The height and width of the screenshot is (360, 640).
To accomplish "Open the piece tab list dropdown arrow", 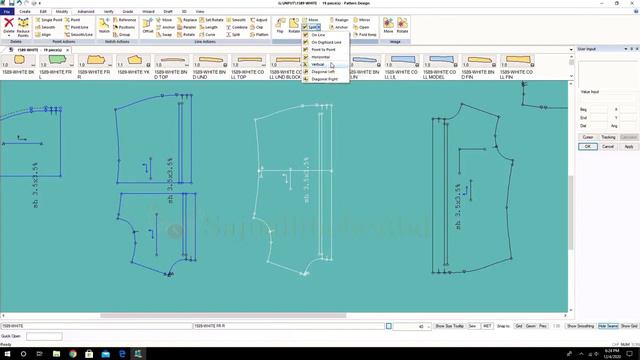I will point(571,50).
